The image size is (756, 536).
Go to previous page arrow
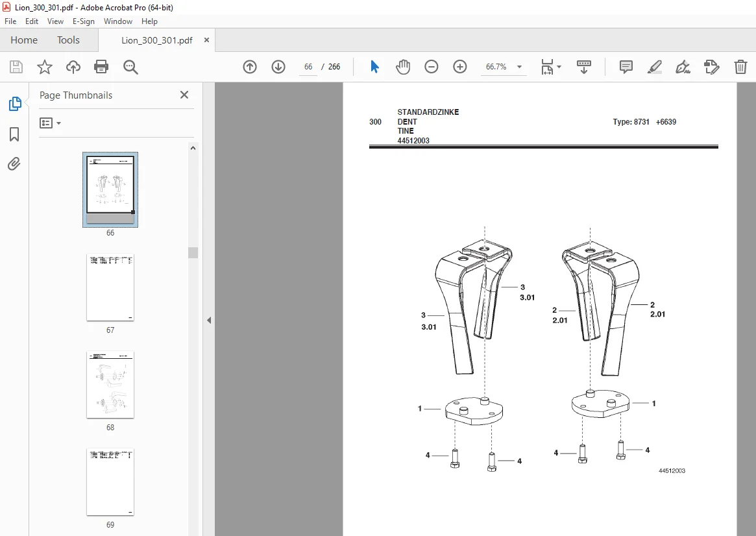click(250, 67)
